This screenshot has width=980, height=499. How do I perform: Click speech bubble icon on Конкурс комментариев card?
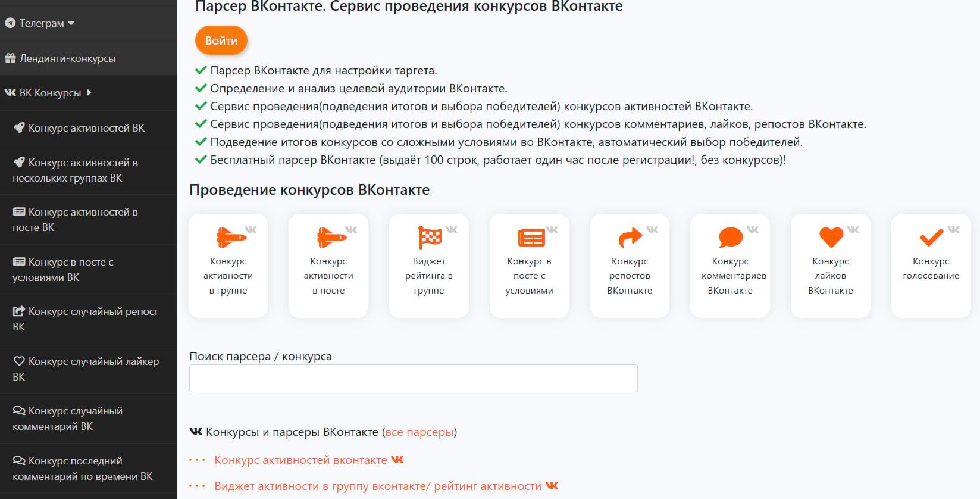(731, 237)
